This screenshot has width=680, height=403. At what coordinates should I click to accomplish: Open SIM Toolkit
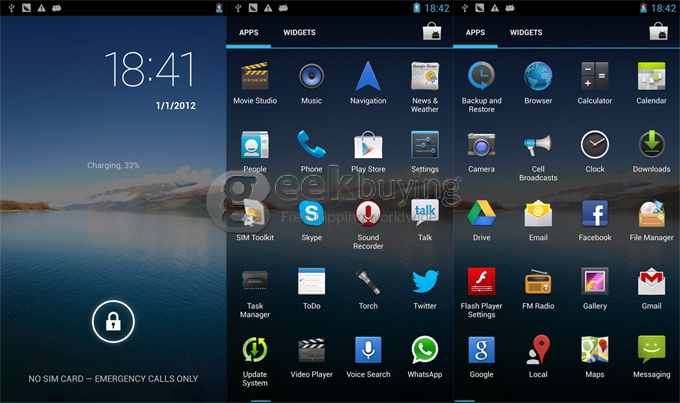point(255,213)
